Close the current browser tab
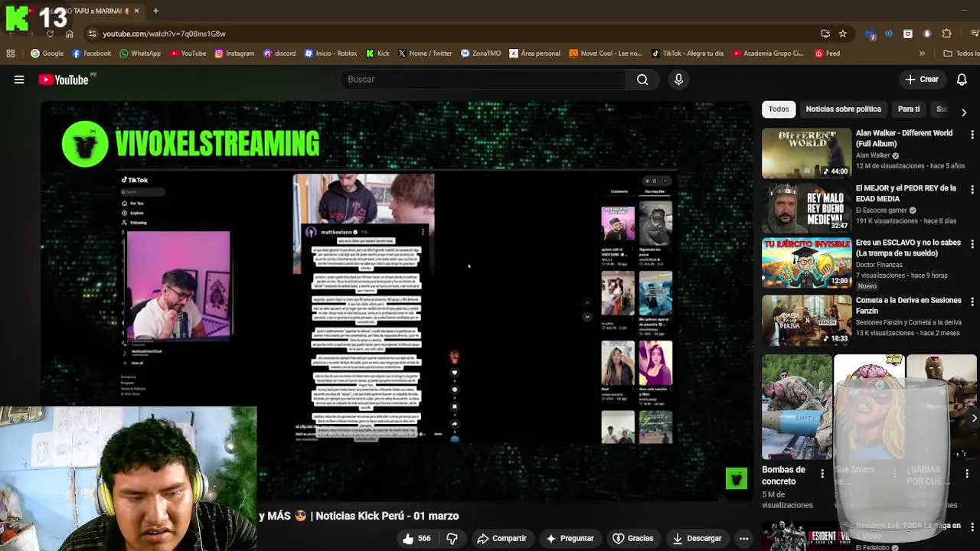Image resolution: width=980 pixels, height=551 pixels. [136, 11]
